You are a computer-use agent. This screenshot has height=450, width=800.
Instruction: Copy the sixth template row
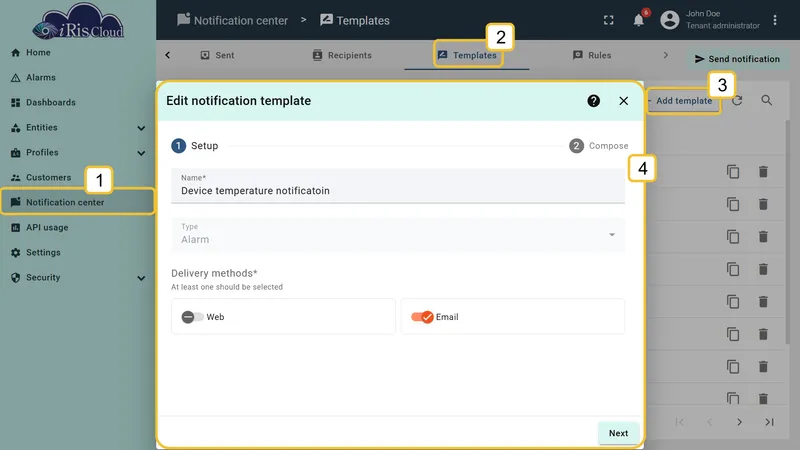(733, 334)
